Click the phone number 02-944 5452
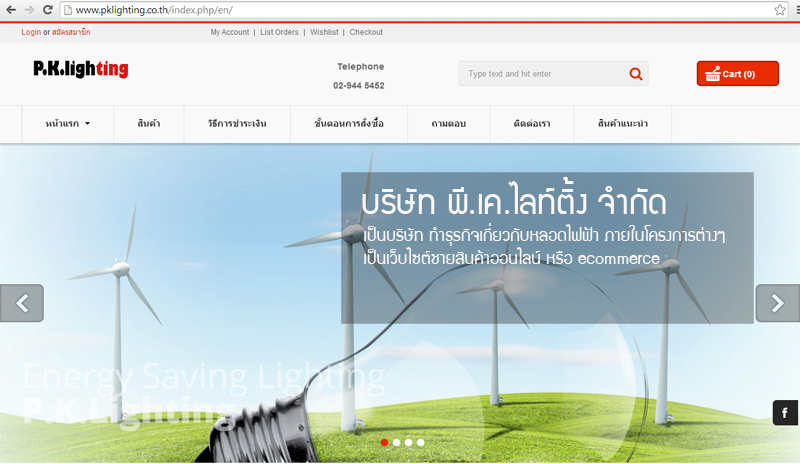 pyautogui.click(x=359, y=86)
